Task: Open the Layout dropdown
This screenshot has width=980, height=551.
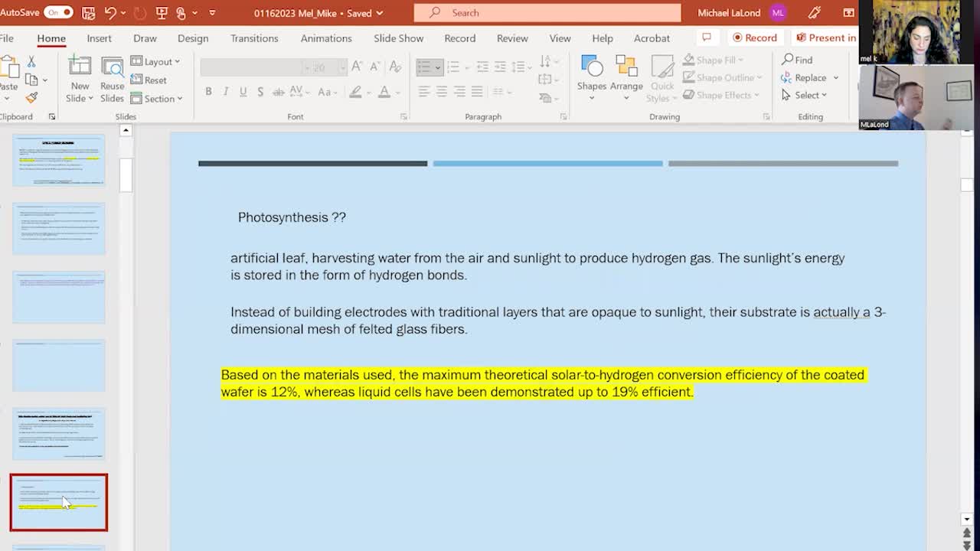Action: (x=155, y=61)
